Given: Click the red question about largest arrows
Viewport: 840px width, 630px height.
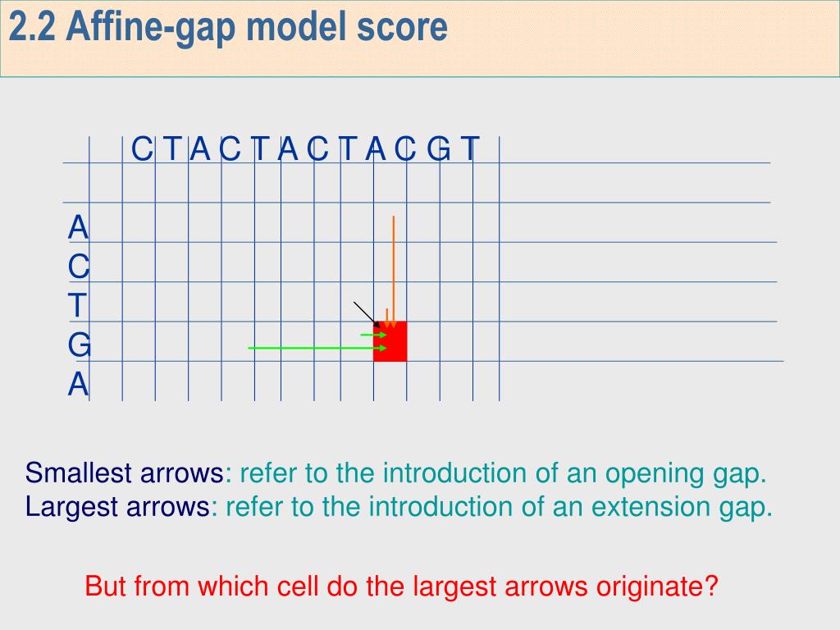Looking at the screenshot, I should coord(401,586).
